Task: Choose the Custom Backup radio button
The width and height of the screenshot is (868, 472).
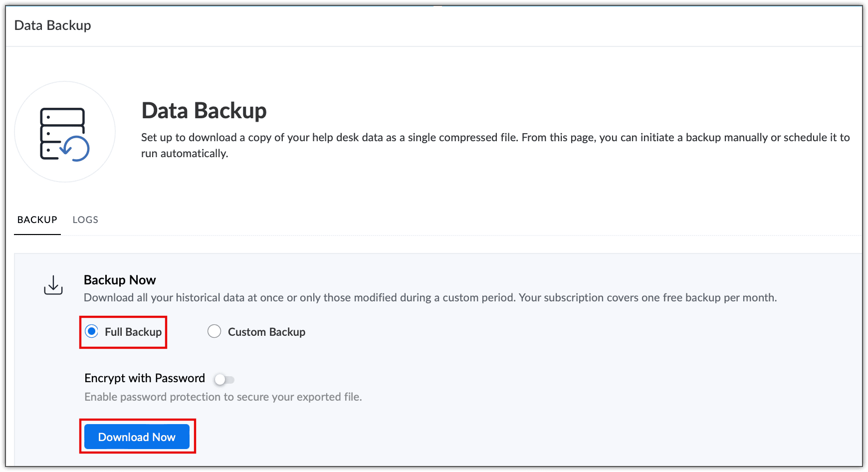Action: coord(214,331)
